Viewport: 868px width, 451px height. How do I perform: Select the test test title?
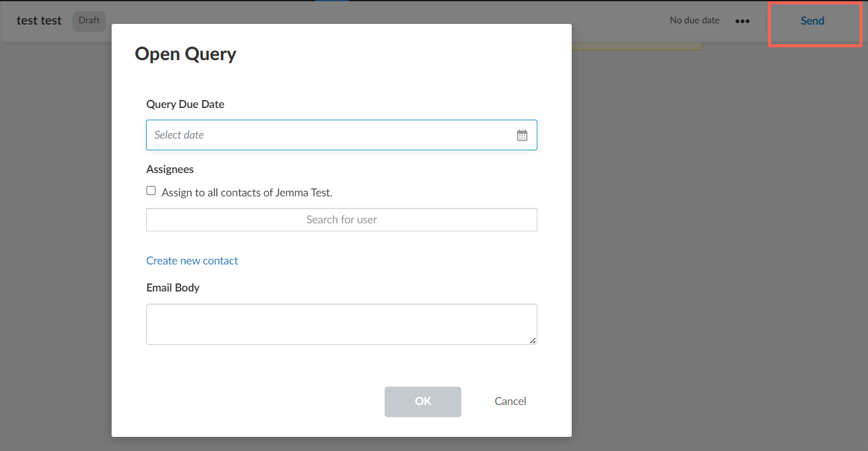(x=39, y=21)
